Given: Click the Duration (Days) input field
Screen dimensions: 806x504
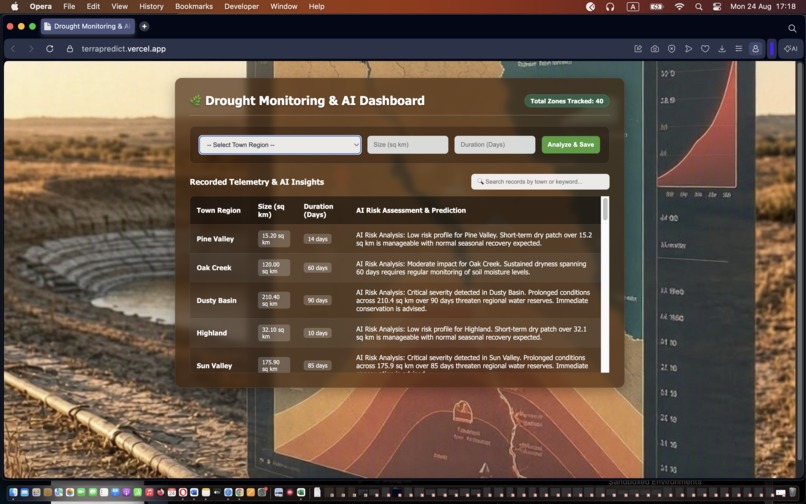Looking at the screenshot, I should tap(494, 145).
